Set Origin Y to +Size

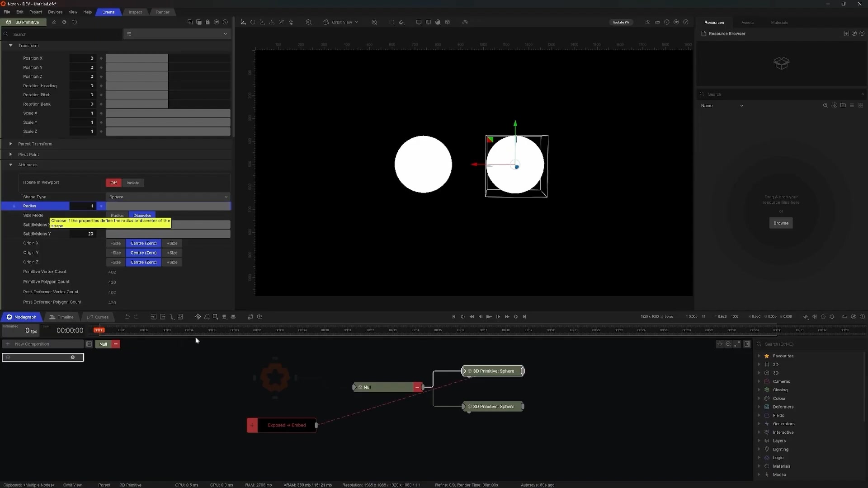click(172, 253)
